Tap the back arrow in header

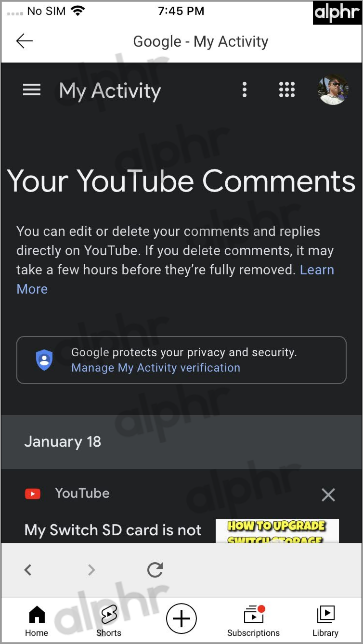tap(24, 41)
